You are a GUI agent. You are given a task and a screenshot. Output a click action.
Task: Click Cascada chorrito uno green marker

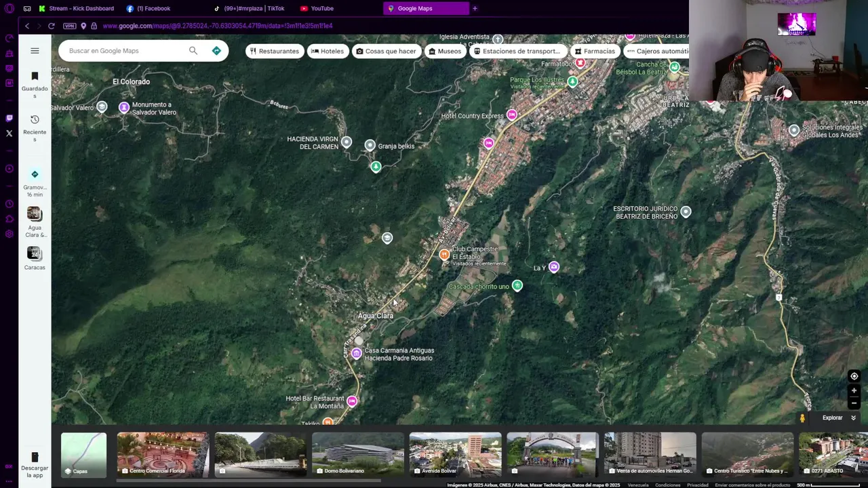click(517, 285)
